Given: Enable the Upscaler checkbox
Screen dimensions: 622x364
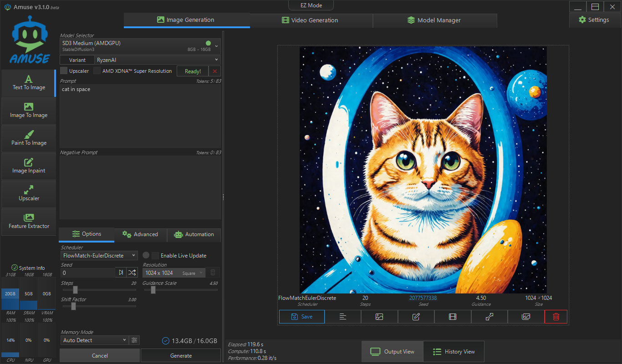Looking at the screenshot, I should tap(64, 71).
